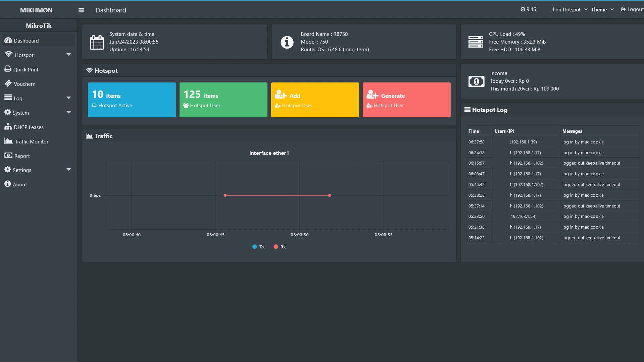This screenshot has width=644, height=362.
Task: Open the Theme dropdown
Action: [602, 10]
